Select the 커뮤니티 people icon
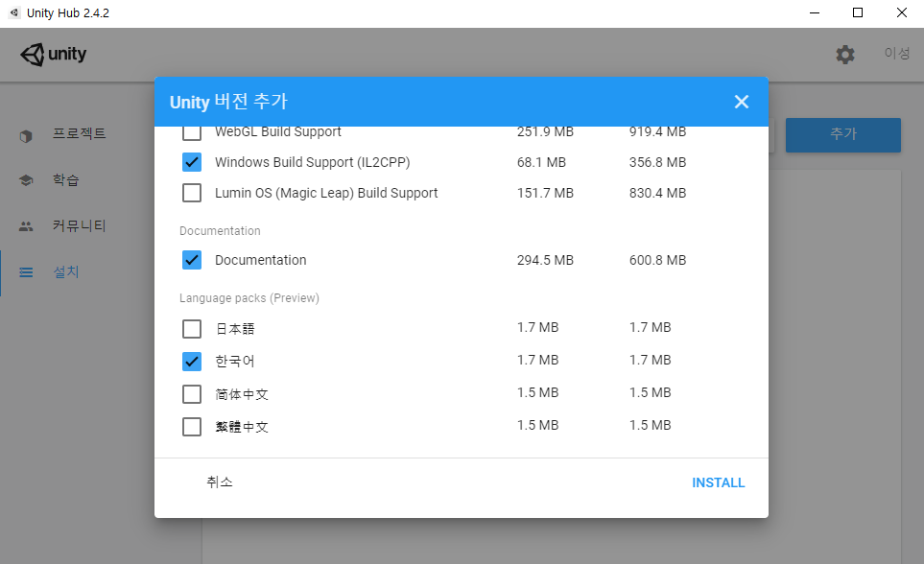This screenshot has width=924, height=564. 26,226
